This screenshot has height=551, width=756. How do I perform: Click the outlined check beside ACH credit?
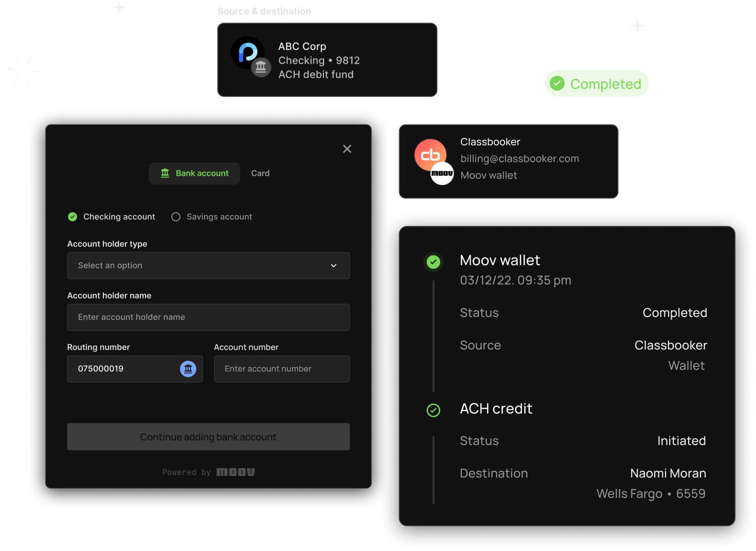[434, 410]
